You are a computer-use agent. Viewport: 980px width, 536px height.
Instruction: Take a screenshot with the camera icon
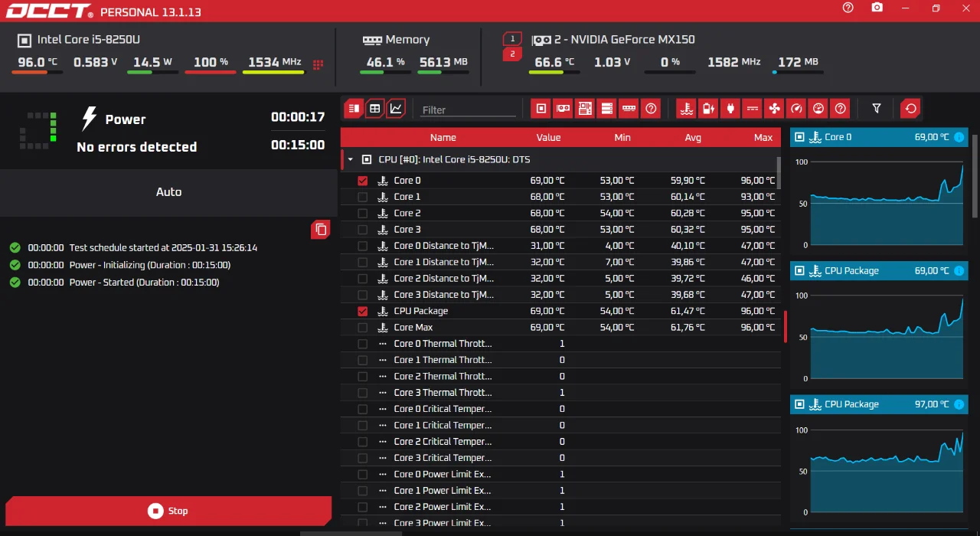pos(877,8)
